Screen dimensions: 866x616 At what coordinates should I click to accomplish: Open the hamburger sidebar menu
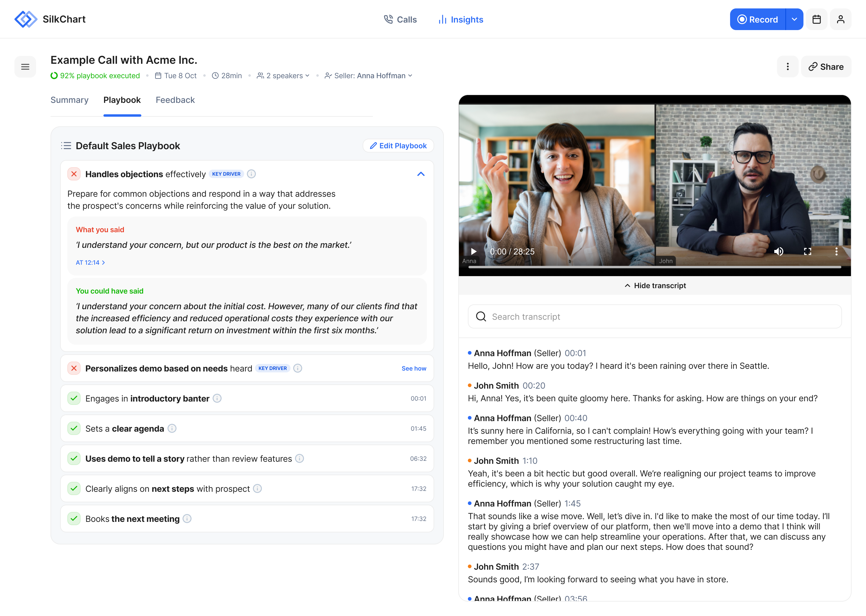point(25,67)
